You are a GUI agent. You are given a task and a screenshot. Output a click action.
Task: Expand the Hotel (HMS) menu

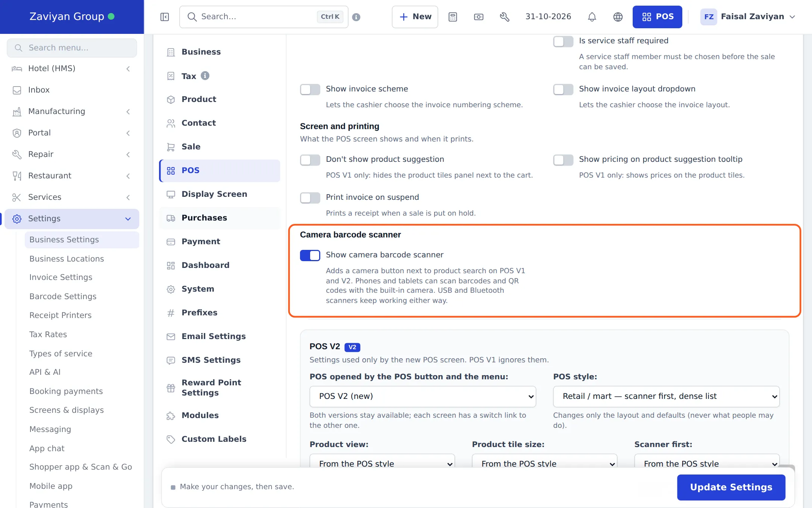tap(71, 68)
